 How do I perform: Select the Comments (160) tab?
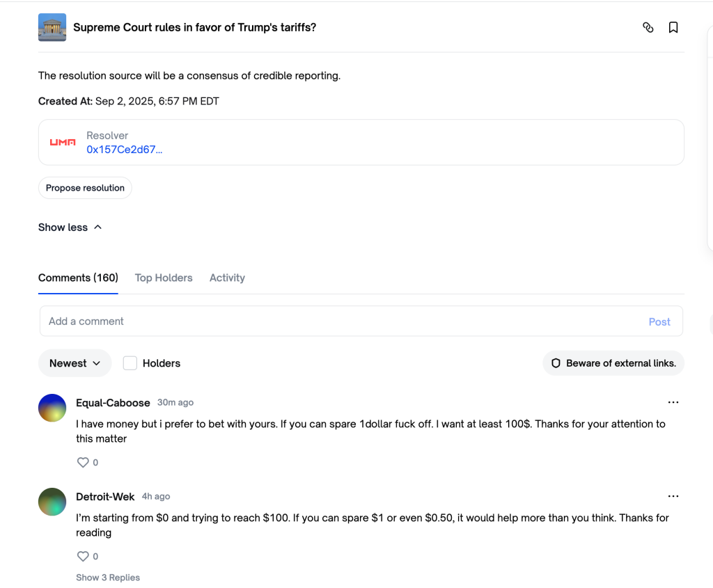(78, 278)
